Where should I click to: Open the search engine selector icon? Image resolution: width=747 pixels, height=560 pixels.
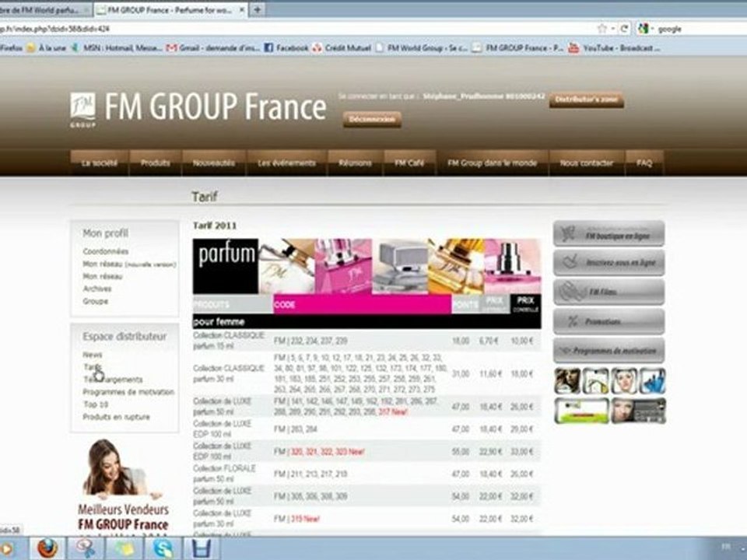click(x=644, y=29)
